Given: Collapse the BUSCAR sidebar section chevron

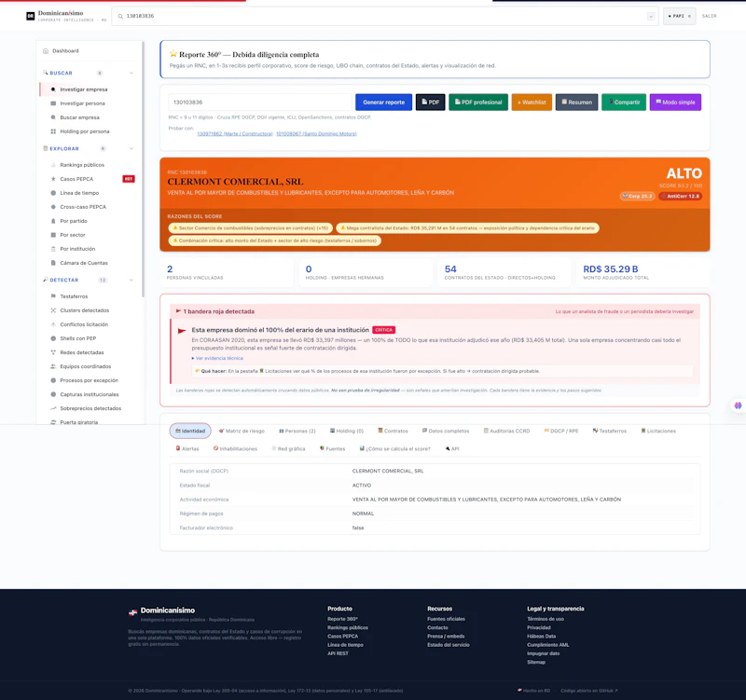Looking at the screenshot, I should (131, 73).
